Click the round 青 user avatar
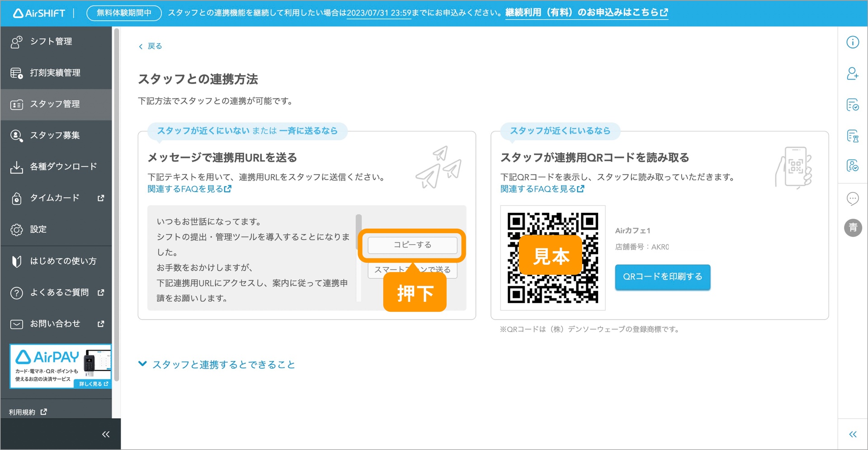The height and width of the screenshot is (450, 868). coord(853,227)
